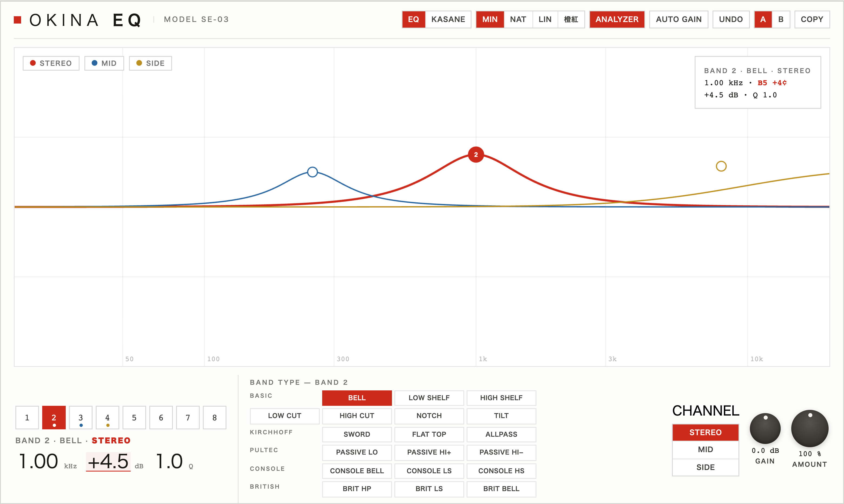Select gold side band node on curve
This screenshot has width=844, height=504.
(x=721, y=166)
